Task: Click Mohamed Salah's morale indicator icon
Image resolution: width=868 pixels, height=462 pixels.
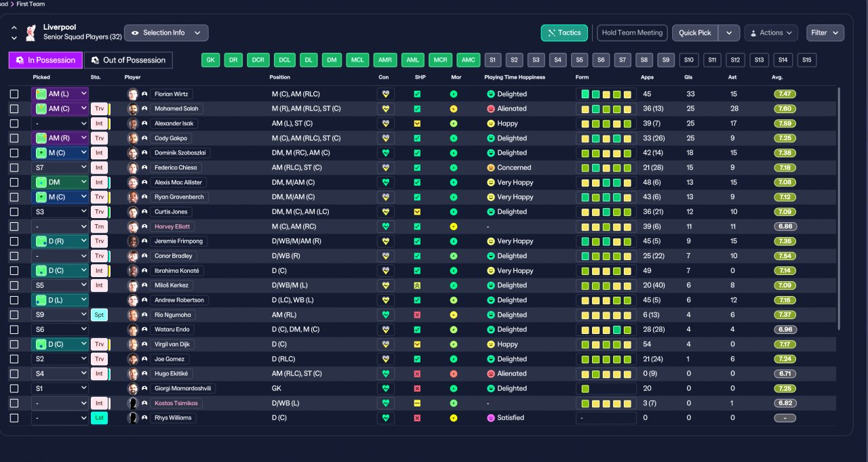Action: coord(454,109)
